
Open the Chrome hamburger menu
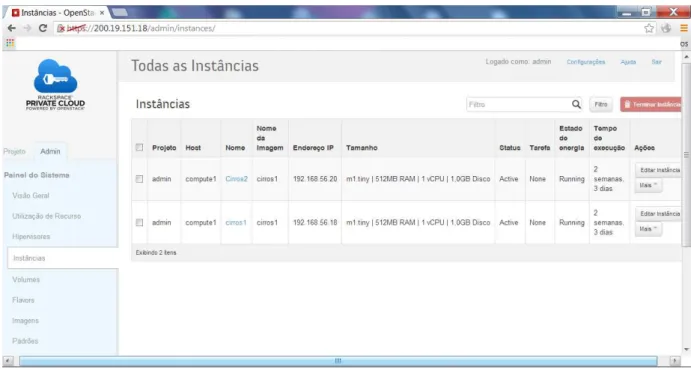(x=684, y=29)
